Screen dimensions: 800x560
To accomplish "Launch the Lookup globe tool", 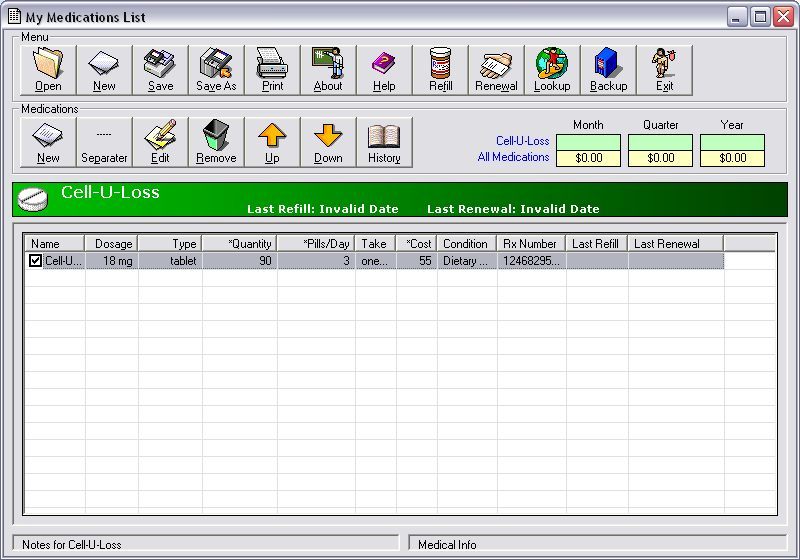I will (x=553, y=70).
